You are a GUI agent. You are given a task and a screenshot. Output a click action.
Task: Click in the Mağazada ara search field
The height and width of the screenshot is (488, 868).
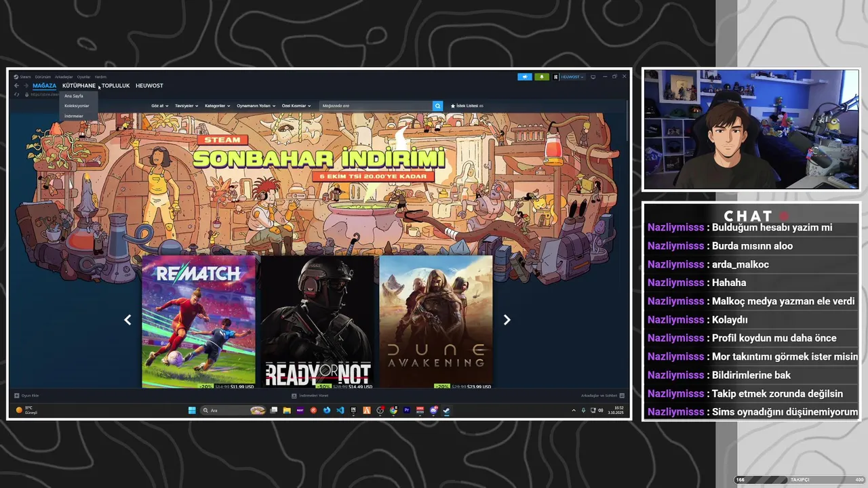click(x=376, y=106)
